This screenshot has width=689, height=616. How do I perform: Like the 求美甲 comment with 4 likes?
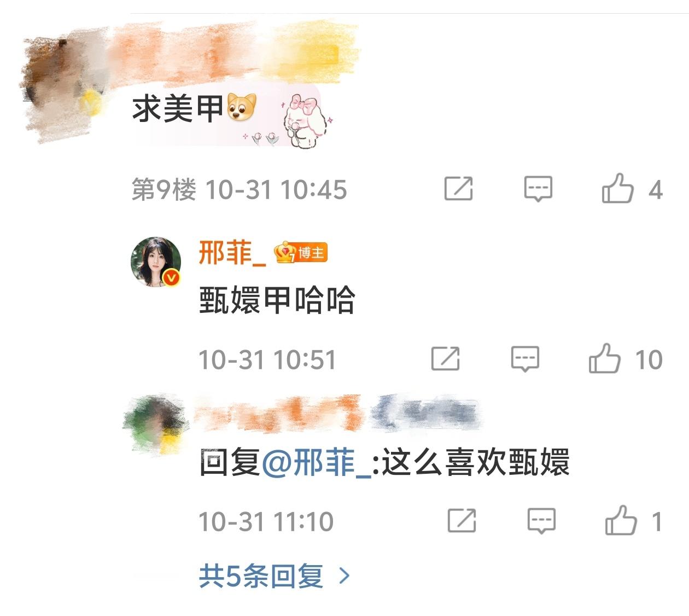click(x=617, y=188)
